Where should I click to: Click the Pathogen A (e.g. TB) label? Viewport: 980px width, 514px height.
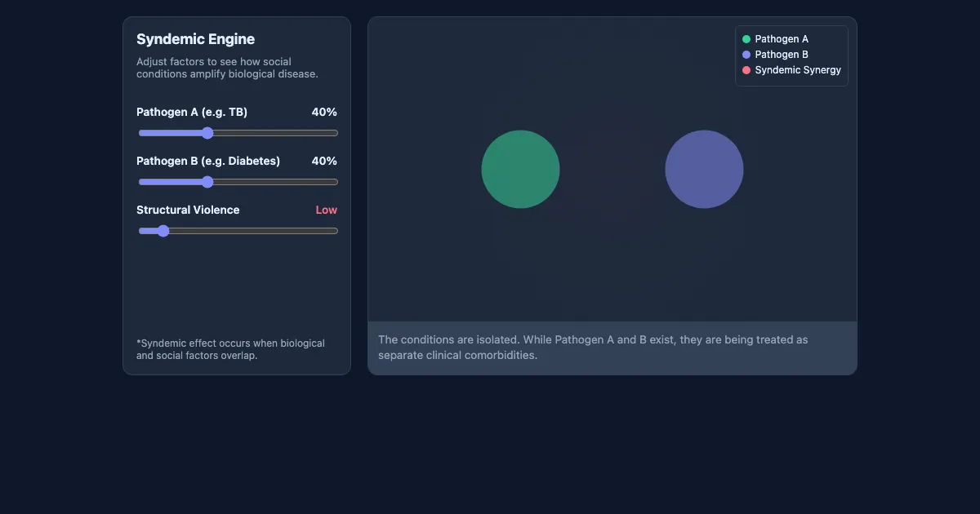(192, 112)
